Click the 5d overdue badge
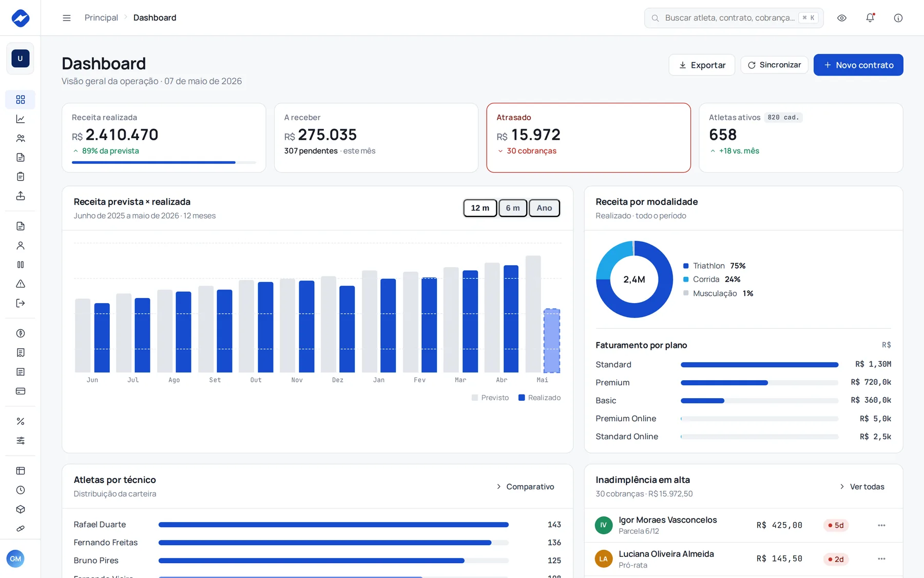Screen dimensions: 924x578 (x=836, y=525)
